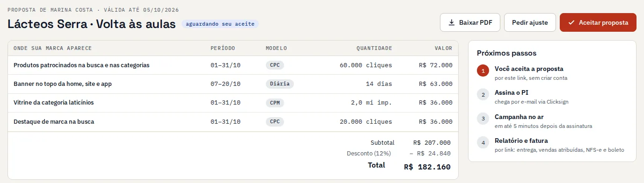644x183 pixels.
Task: Click the '20.000 cliques' quantity
Action: click(x=366, y=122)
